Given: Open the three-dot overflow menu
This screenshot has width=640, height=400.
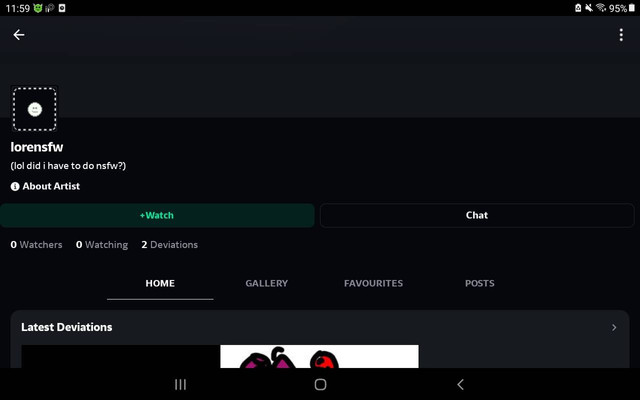Looking at the screenshot, I should click(x=621, y=35).
